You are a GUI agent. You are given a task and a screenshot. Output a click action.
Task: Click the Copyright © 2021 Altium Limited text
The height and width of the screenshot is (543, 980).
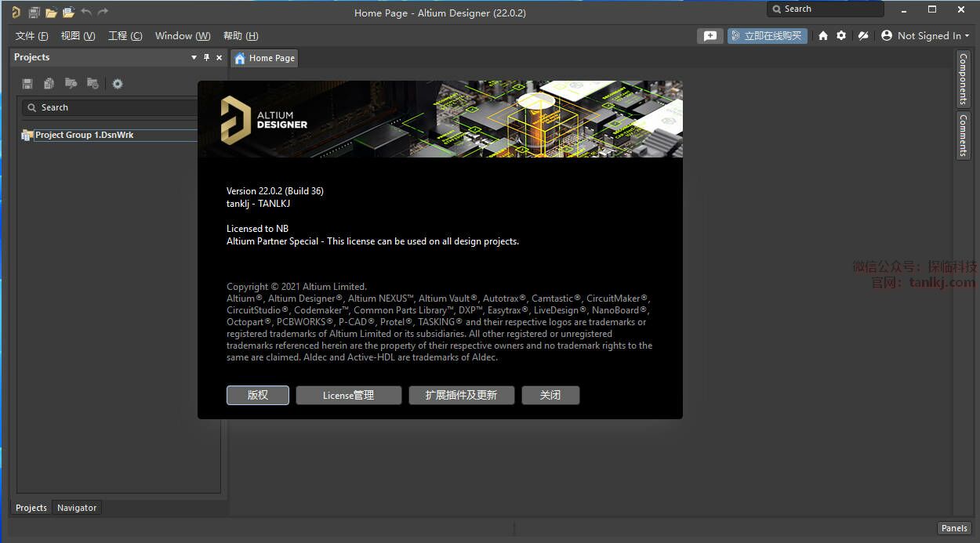pyautogui.click(x=296, y=287)
